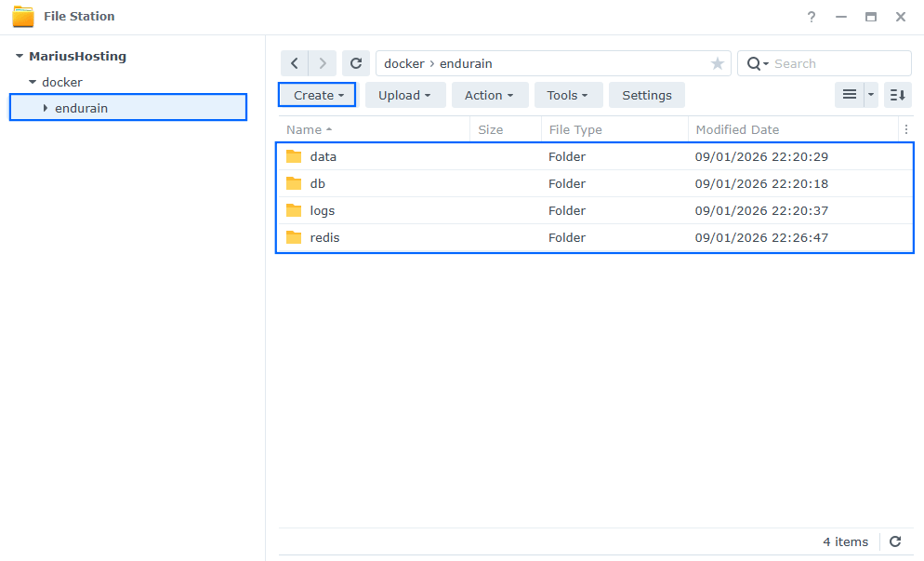Maximize the File Station window
This screenshot has height=561, width=924.
[871, 17]
